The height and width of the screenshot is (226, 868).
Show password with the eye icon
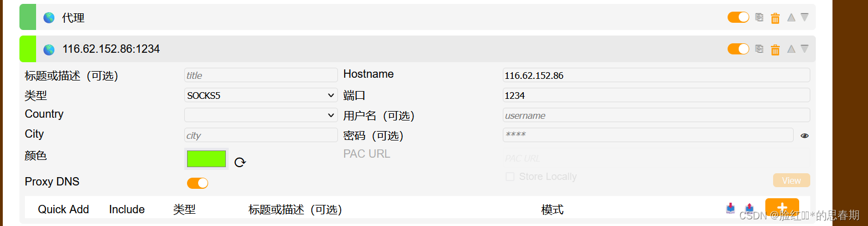pos(804,135)
